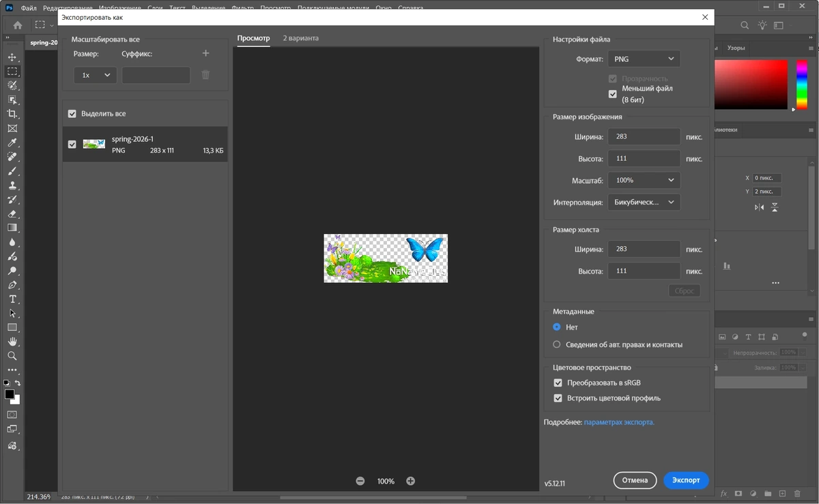Zoom in the export preview

point(410,481)
